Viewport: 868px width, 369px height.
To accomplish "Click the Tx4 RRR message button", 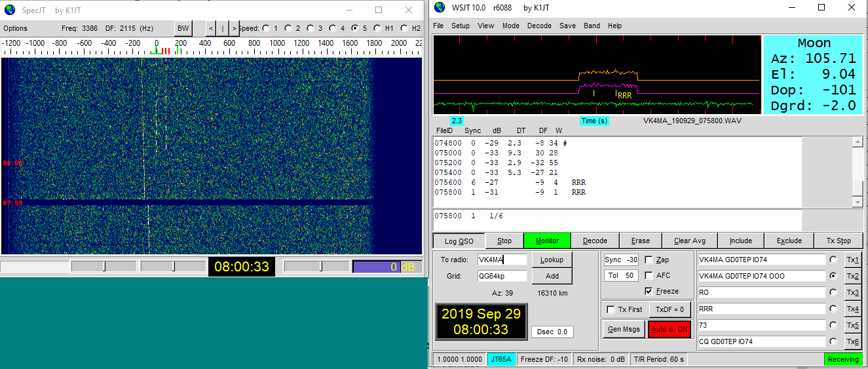I will (x=852, y=309).
